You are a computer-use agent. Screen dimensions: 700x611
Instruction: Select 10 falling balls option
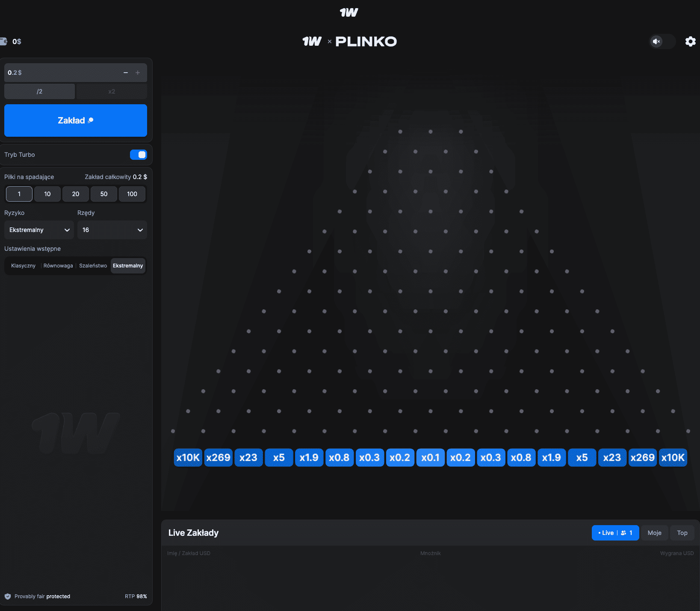click(x=47, y=194)
